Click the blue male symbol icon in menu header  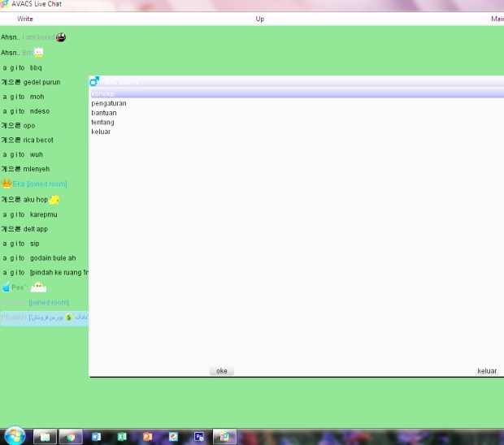point(94,81)
